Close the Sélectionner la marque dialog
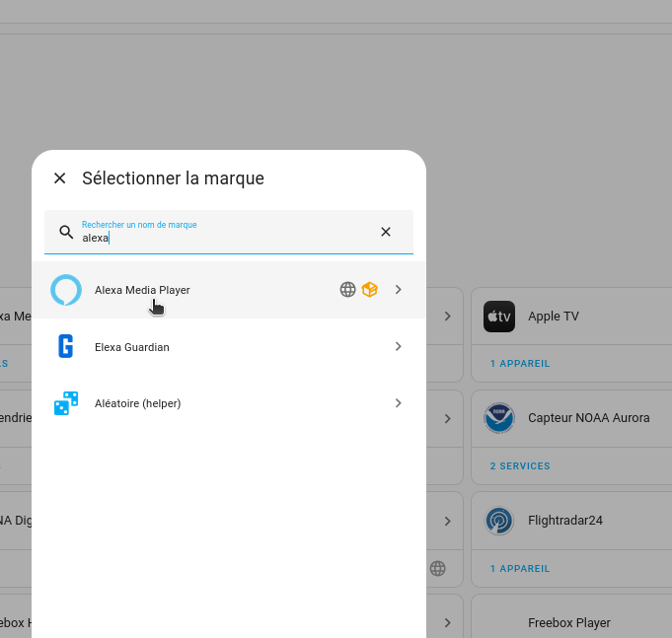 click(x=60, y=178)
